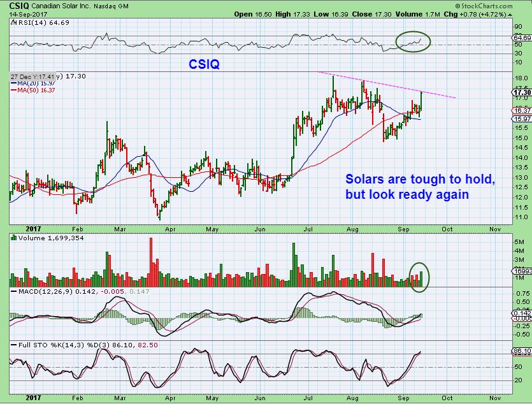Screen dimensions: 532x404
Task: Click the 14.0 price axis label
Action: [x=521, y=158]
